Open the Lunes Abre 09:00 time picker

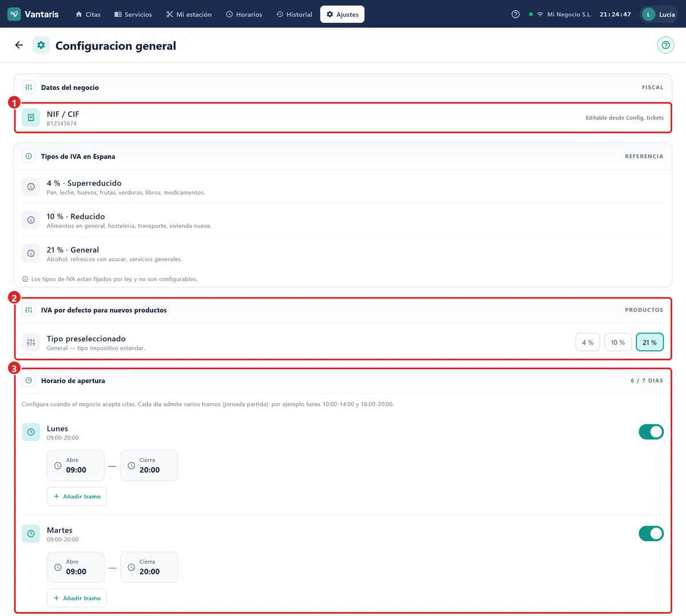(x=75, y=465)
